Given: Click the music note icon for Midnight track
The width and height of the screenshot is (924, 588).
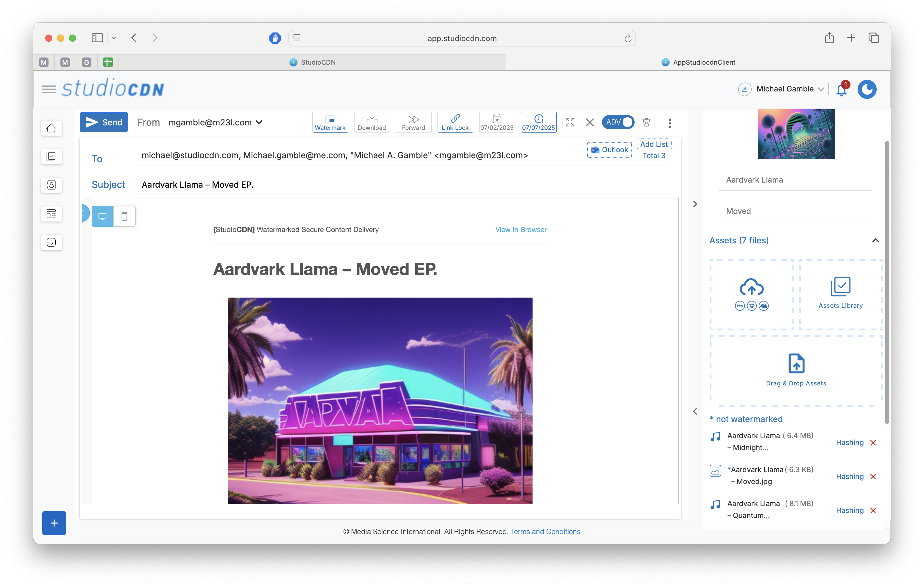Looking at the screenshot, I should (715, 436).
